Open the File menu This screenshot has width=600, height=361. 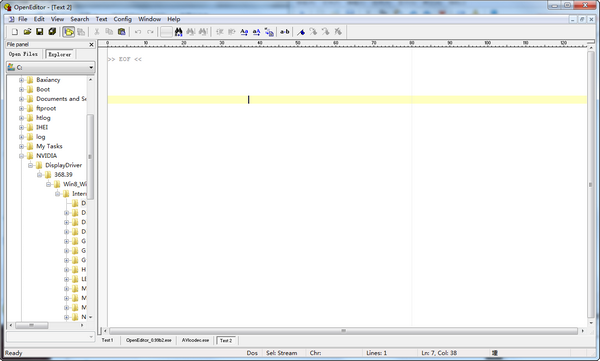tap(23, 19)
